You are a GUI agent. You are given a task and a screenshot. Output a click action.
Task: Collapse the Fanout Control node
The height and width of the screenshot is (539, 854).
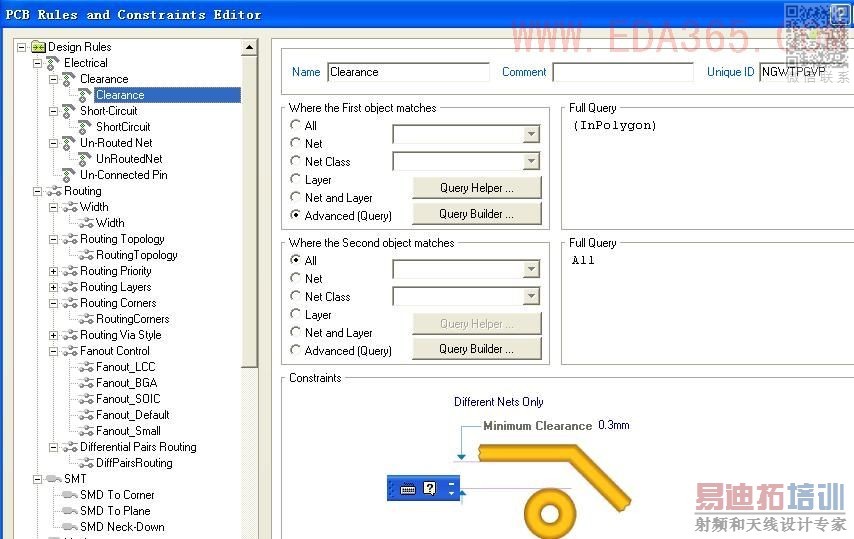(x=53, y=351)
